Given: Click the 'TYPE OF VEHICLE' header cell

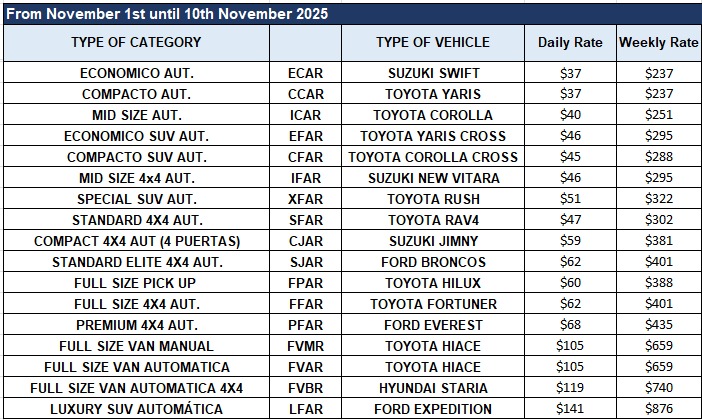Looking at the screenshot, I should 433,43.
